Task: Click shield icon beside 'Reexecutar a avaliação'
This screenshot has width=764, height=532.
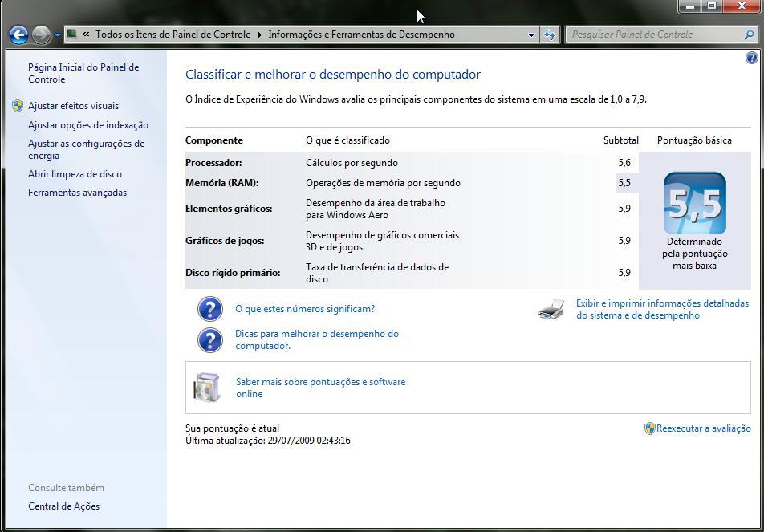Action: pyautogui.click(x=649, y=428)
